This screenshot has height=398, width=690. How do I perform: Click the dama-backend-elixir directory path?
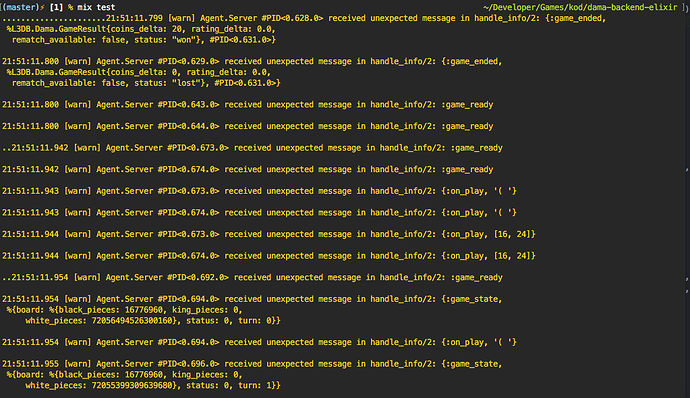point(580,7)
